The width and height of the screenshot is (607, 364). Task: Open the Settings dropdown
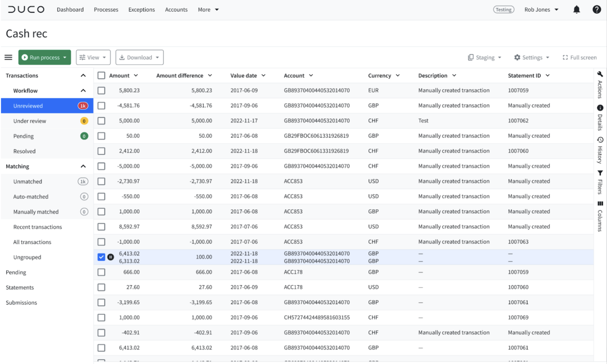(x=532, y=57)
